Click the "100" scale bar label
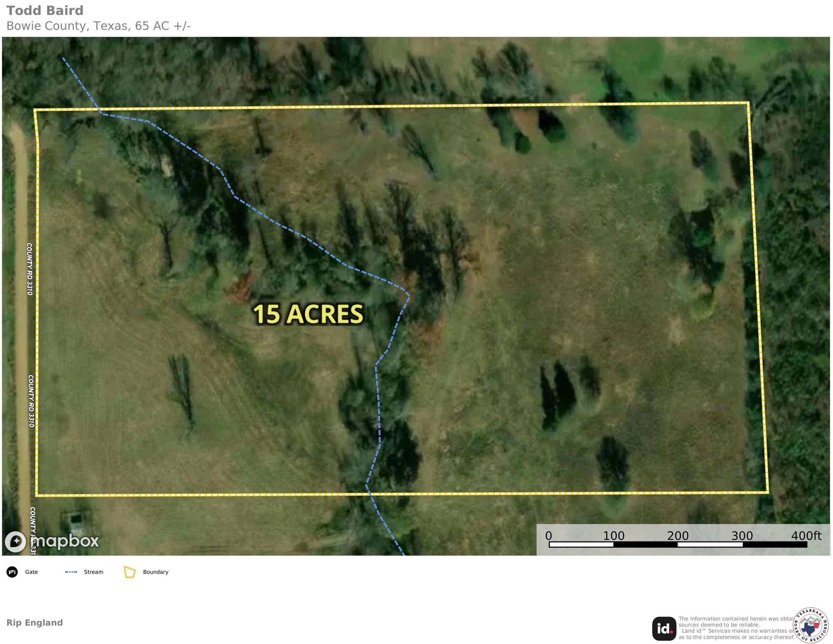The width and height of the screenshot is (833, 644). tap(614, 536)
